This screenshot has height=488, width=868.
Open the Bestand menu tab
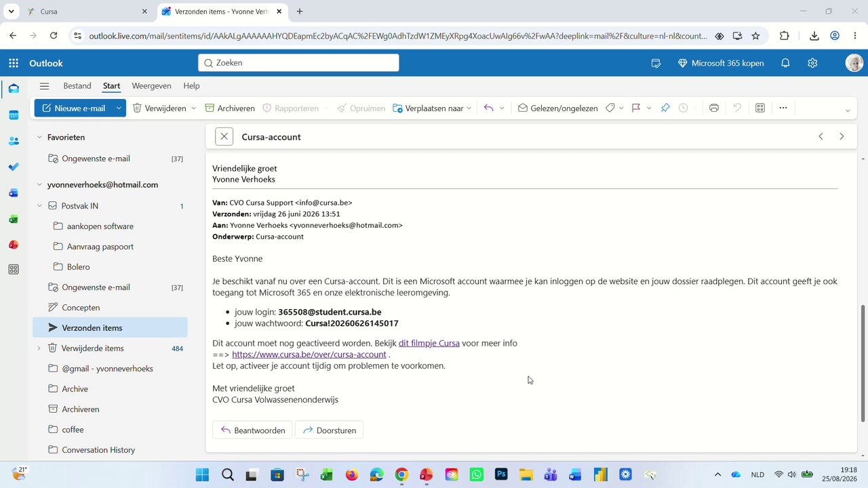[x=77, y=86]
